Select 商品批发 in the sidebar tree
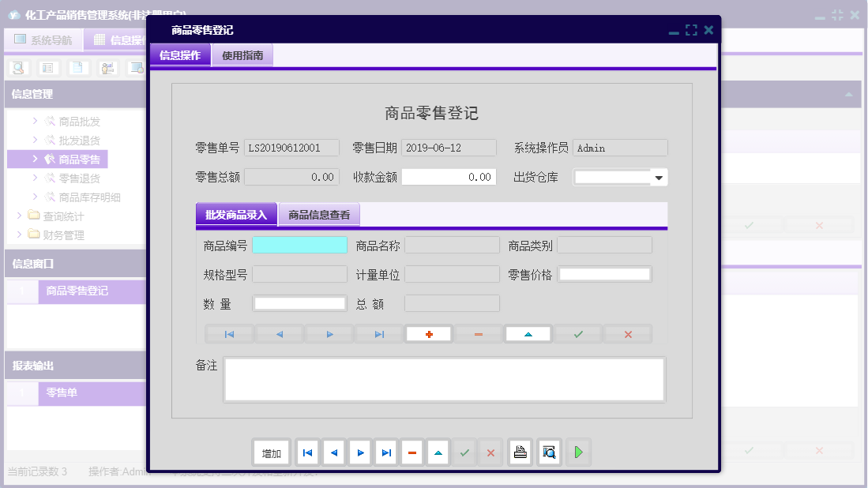Screen dimensions: 868x488 tap(80, 122)
